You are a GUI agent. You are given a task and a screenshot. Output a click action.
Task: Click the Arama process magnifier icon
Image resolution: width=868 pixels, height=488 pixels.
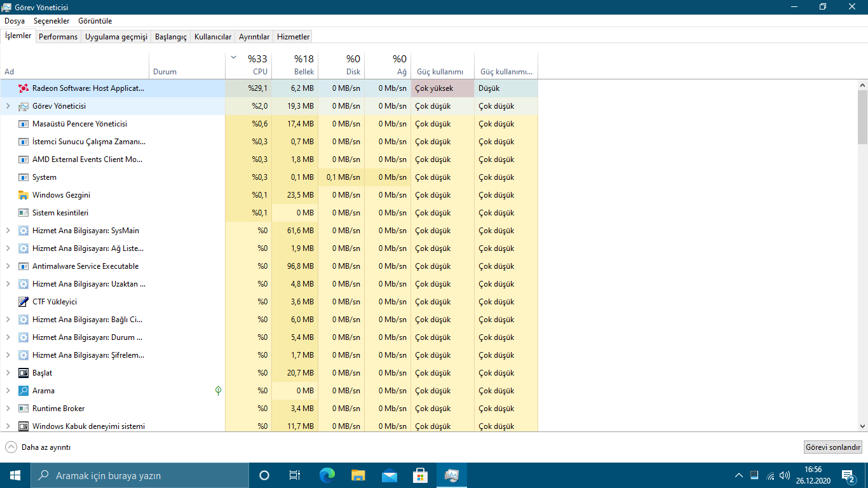(x=24, y=391)
